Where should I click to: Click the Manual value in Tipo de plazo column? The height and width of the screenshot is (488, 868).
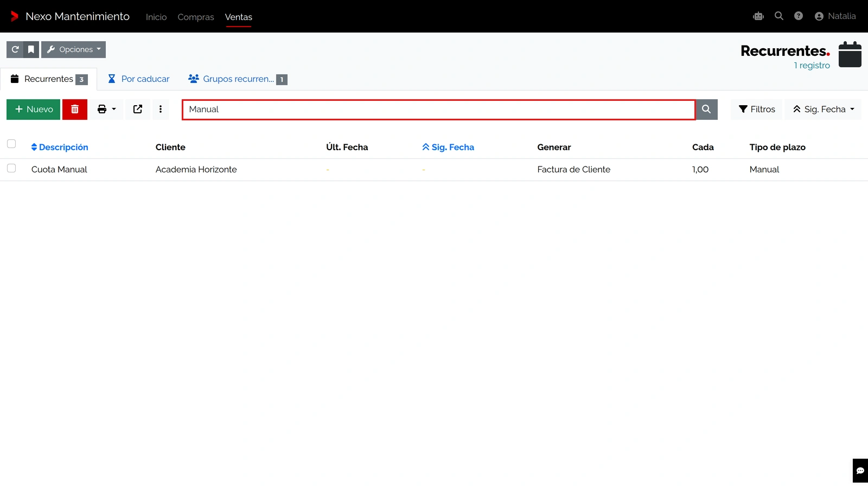tap(764, 170)
